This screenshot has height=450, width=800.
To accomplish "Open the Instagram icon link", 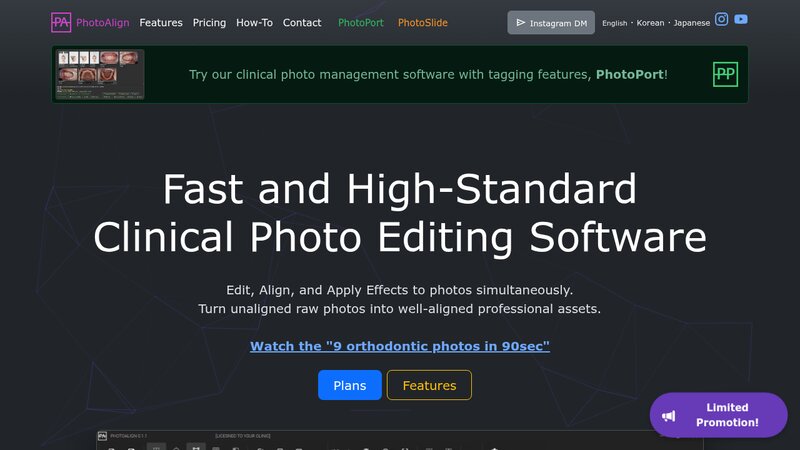I will 721,19.
